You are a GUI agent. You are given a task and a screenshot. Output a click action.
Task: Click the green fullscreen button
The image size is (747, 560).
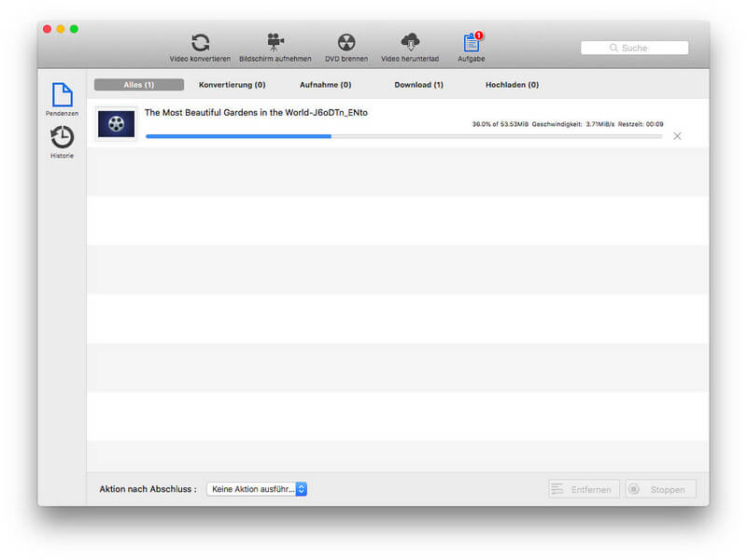point(74,29)
